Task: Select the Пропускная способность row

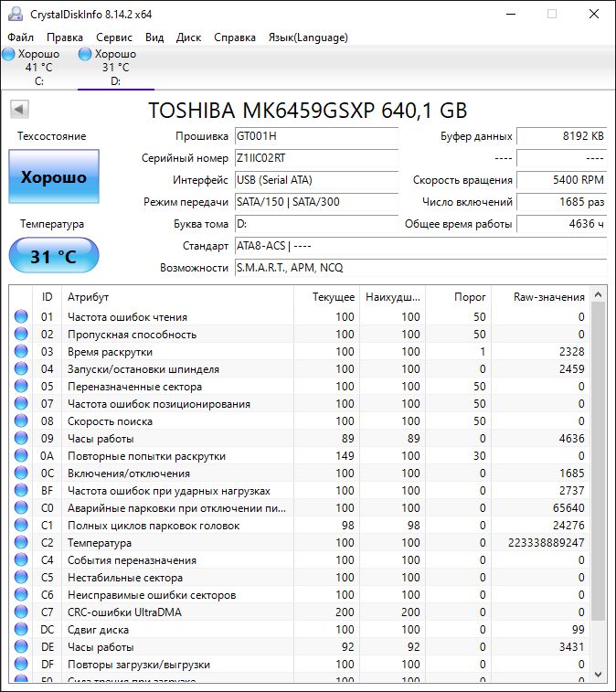Action: [300, 334]
